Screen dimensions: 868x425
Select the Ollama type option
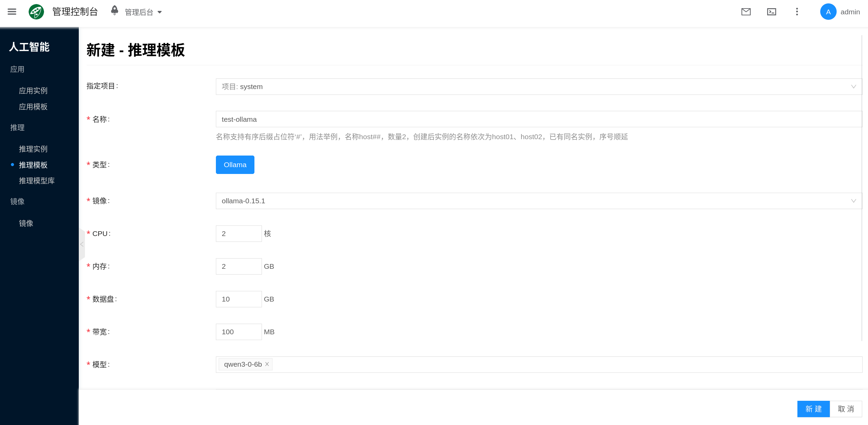235,165
